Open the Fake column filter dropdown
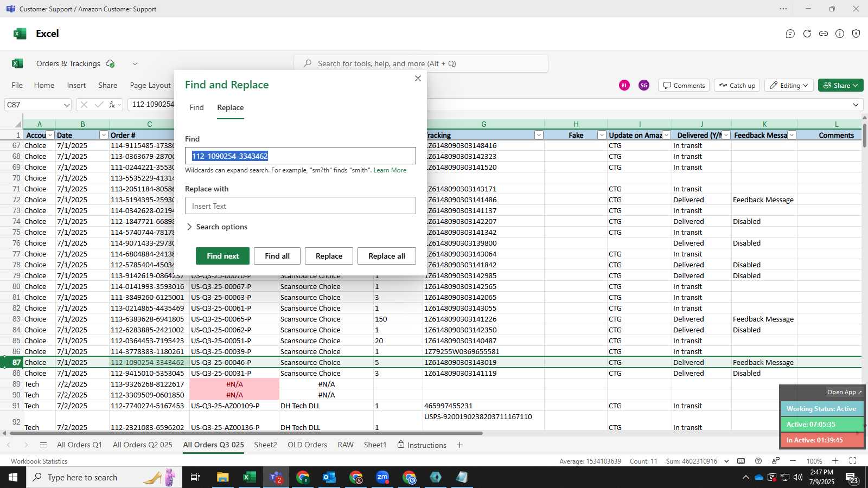 click(x=601, y=135)
